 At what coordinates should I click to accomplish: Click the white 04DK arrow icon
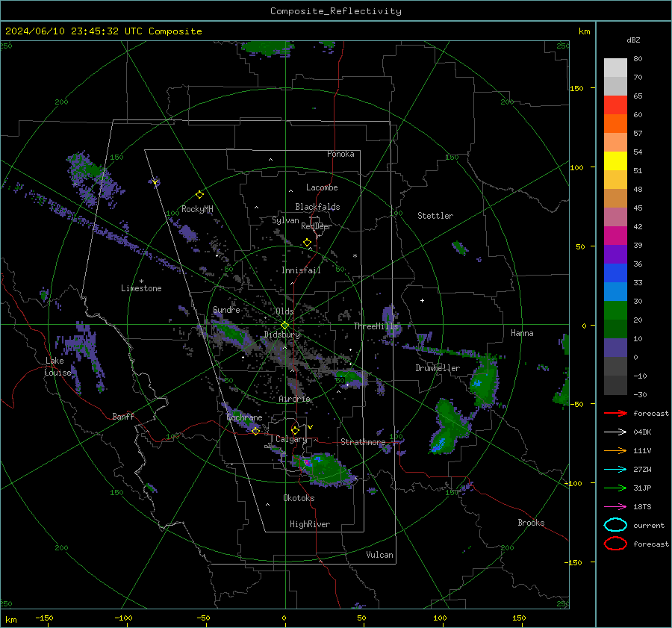point(615,432)
